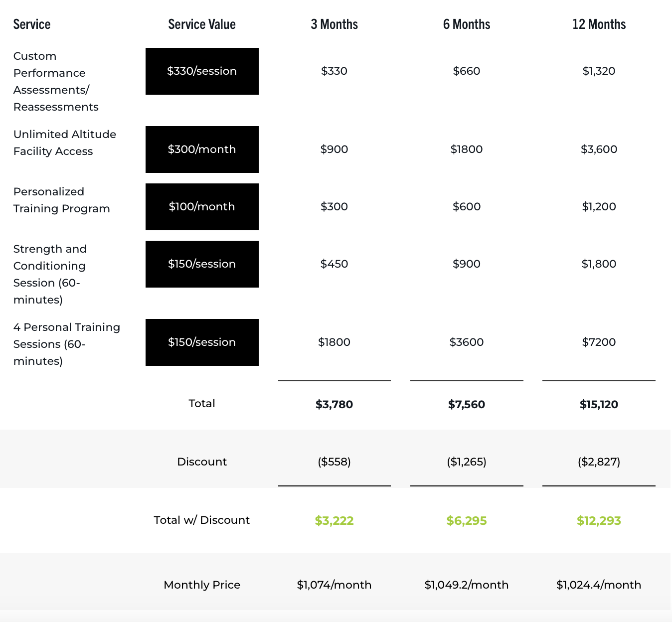Click the green $12,293 discounted total
Screen dimensions: 672x622
pyautogui.click(x=599, y=521)
